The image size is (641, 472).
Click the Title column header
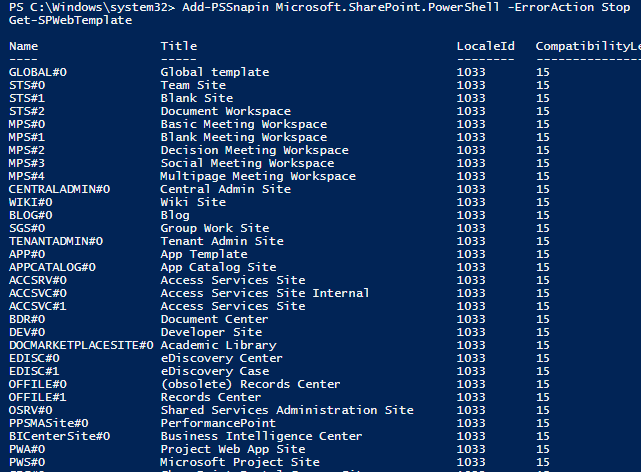tap(179, 46)
